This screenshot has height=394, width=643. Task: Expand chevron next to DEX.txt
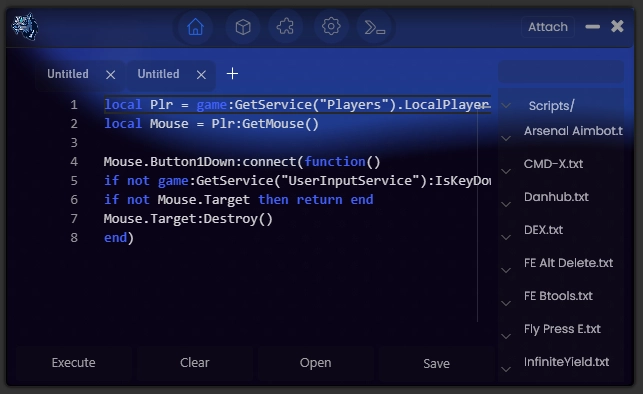[x=506, y=237]
